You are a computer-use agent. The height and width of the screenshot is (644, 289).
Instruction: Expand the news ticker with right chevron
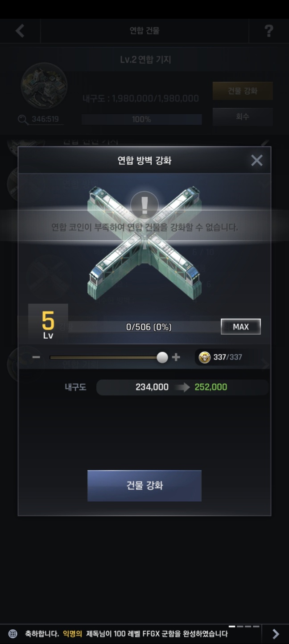tap(276, 633)
